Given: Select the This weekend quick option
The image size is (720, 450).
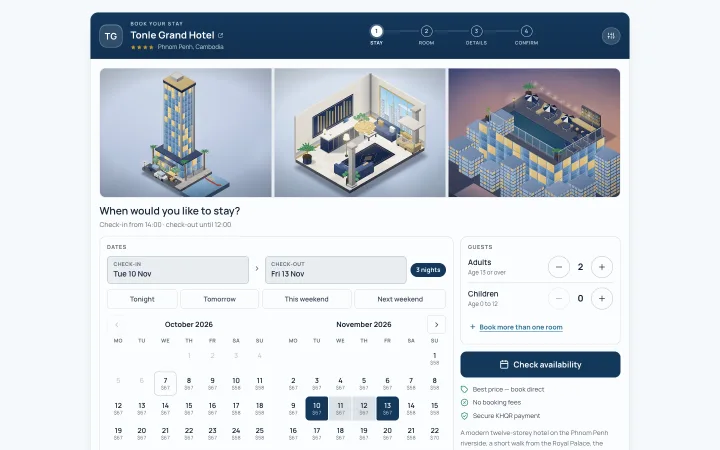Looking at the screenshot, I should coord(307,299).
